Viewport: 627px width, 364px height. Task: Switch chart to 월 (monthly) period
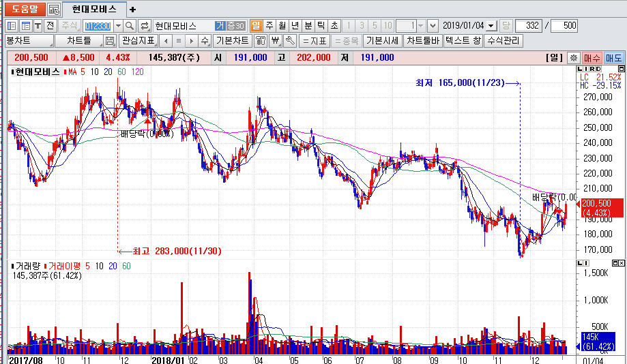(x=282, y=26)
